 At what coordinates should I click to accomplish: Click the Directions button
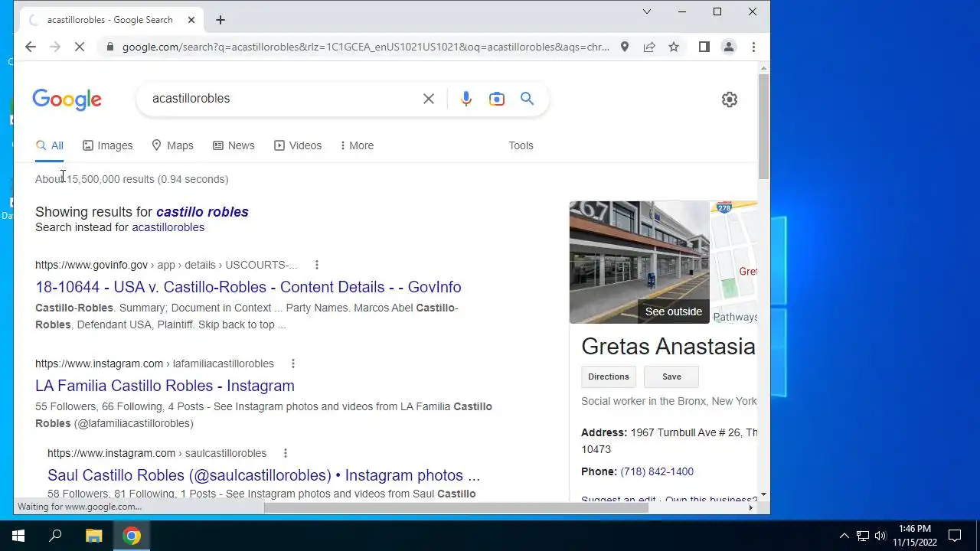[609, 377]
